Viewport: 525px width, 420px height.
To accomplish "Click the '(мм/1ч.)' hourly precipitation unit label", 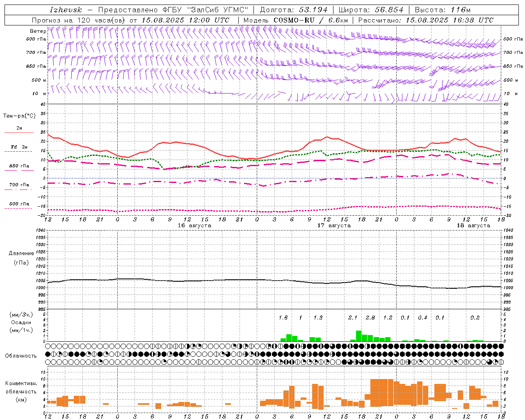I will coord(21,330).
